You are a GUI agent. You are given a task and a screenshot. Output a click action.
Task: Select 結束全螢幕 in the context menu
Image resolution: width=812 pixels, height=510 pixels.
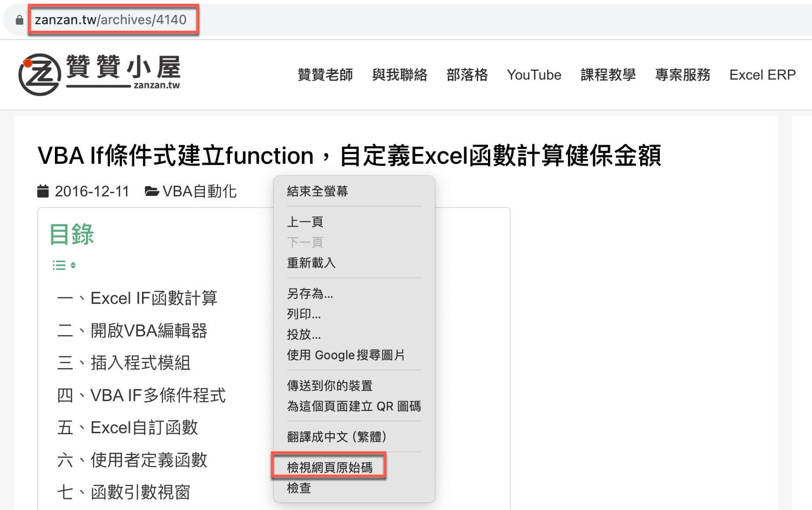tap(354, 191)
